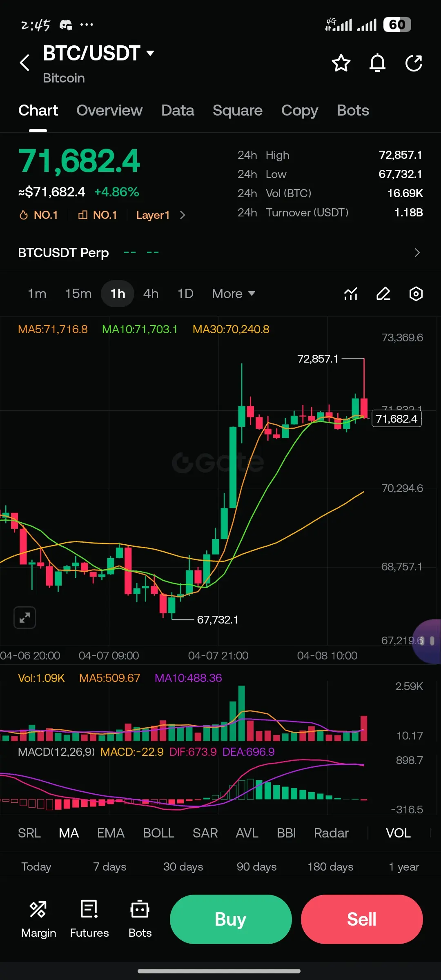Open the More timeframes dropdown

pyautogui.click(x=234, y=294)
